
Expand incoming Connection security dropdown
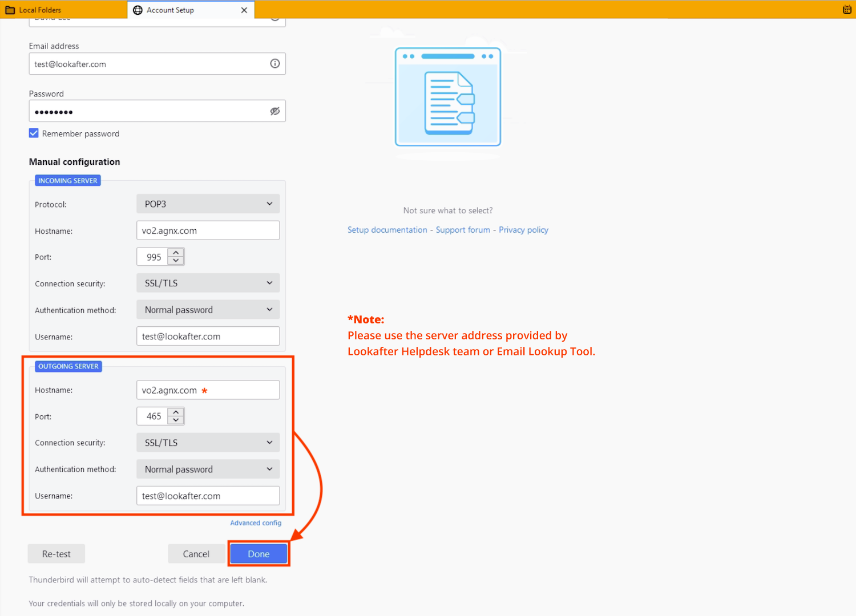(208, 283)
